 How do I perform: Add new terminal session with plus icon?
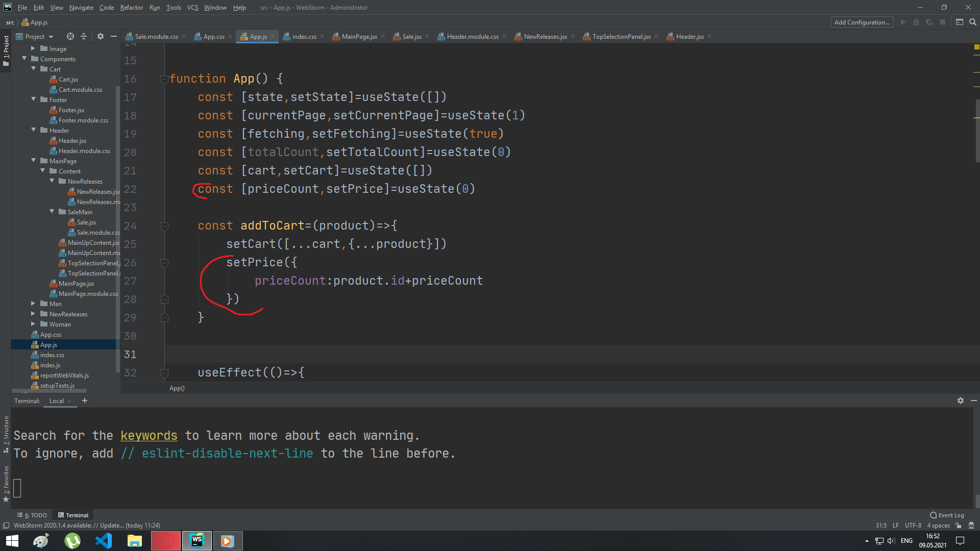[x=85, y=400]
